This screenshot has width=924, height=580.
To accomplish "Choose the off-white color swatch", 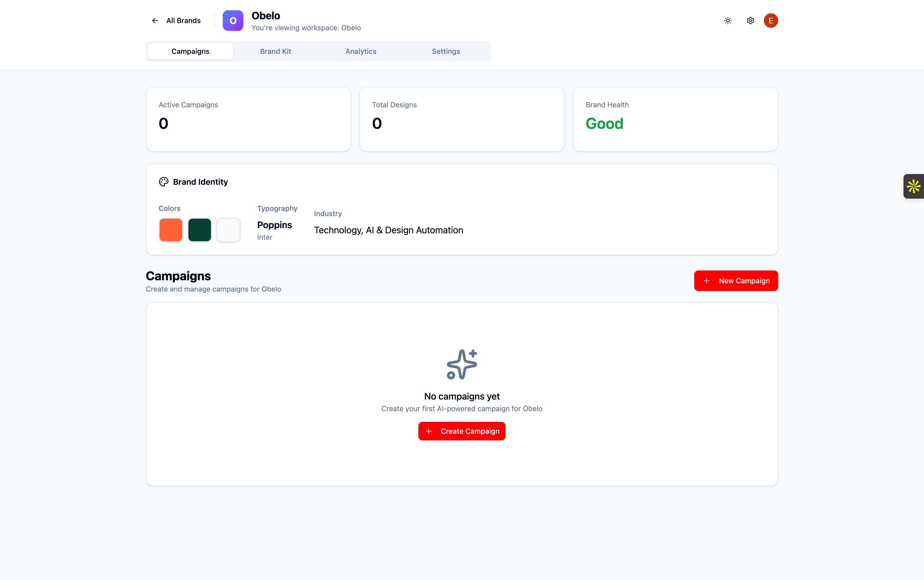I will coord(228,230).
